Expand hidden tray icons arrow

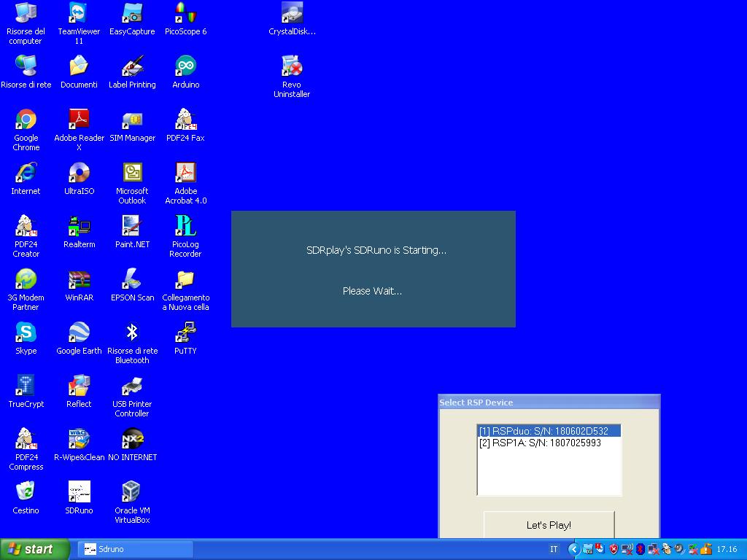point(574,550)
